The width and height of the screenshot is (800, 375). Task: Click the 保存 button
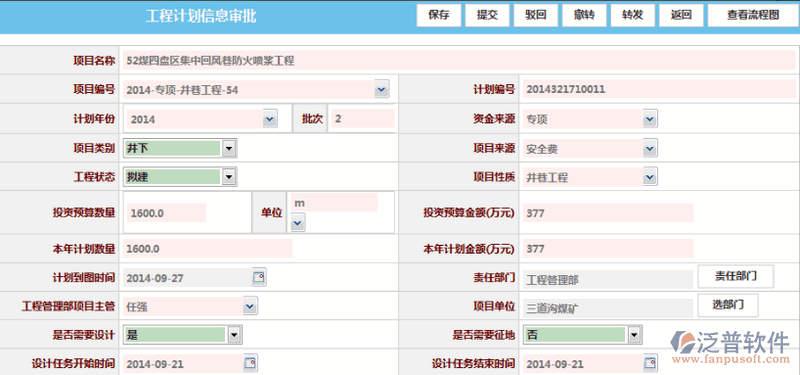(x=439, y=15)
